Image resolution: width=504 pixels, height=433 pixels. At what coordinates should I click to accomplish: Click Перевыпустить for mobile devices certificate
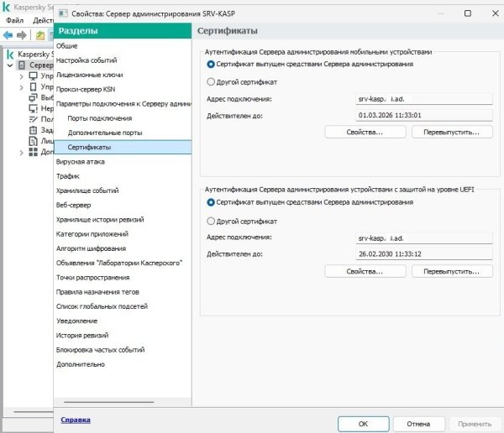click(x=452, y=132)
